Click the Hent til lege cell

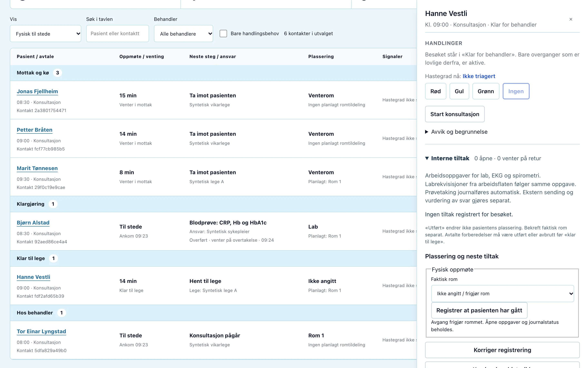[x=205, y=281]
